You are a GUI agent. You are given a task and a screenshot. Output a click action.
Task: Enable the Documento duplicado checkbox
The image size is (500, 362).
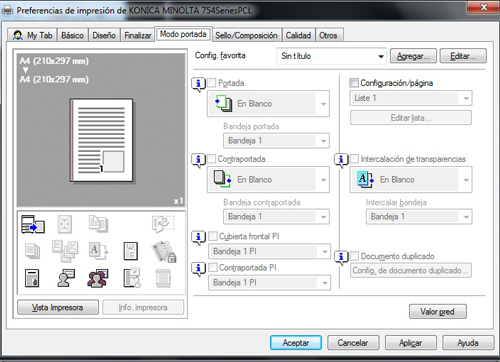tap(354, 256)
